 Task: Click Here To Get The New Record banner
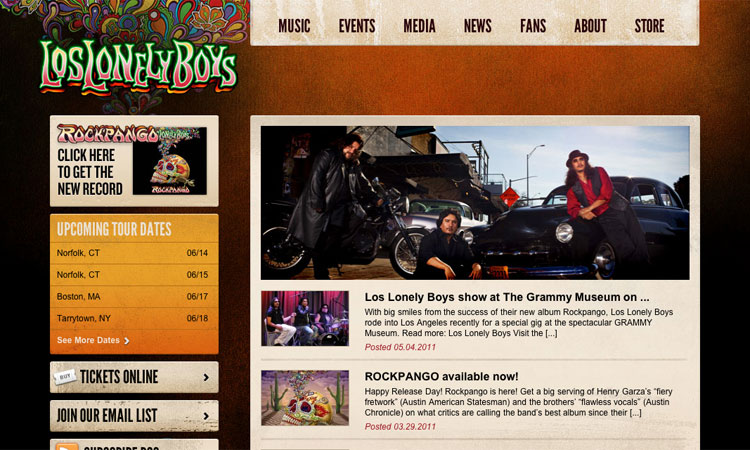(x=134, y=161)
